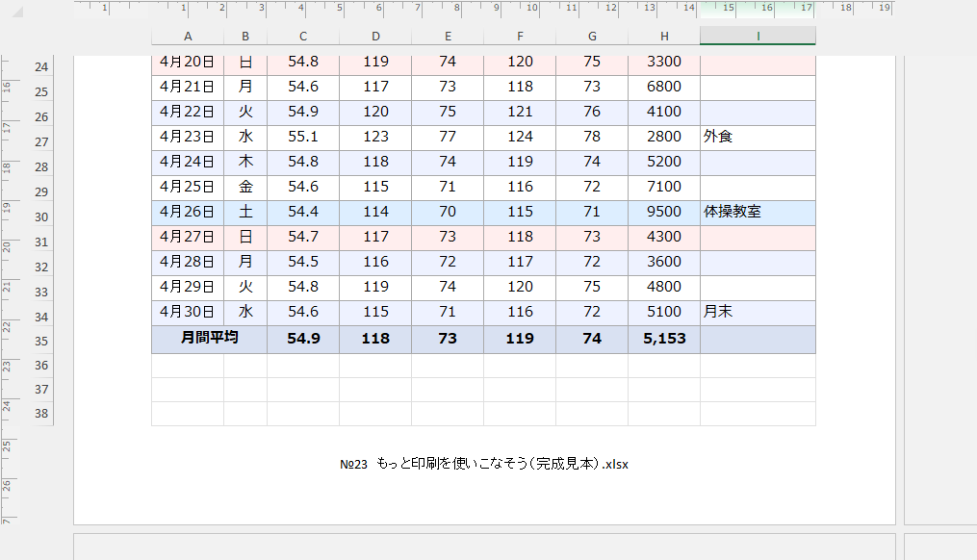Select the 5,153 average cell
Viewport: 977px width, 560px height.
pos(664,339)
